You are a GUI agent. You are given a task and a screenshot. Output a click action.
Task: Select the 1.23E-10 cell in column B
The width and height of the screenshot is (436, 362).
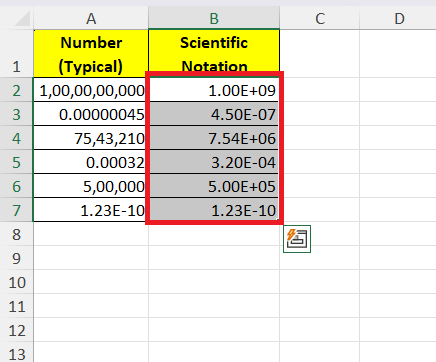[214, 210]
